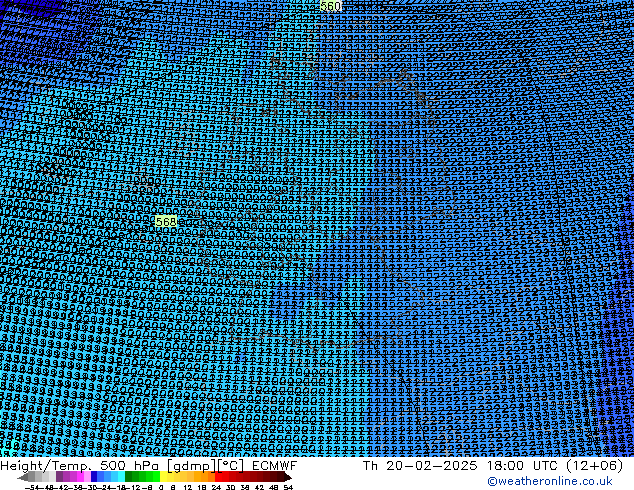Click the grey left arrow of the color scale
This screenshot has width=634, height=490.
coord(23,477)
